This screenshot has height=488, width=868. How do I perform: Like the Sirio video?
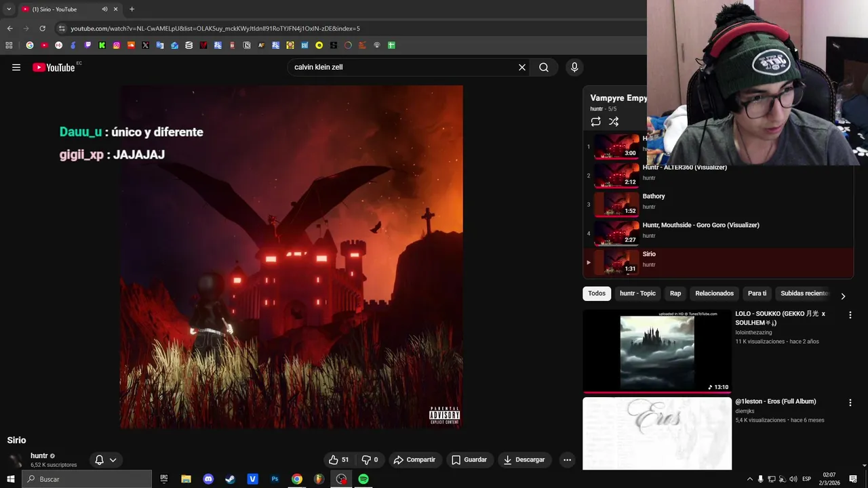(338, 460)
